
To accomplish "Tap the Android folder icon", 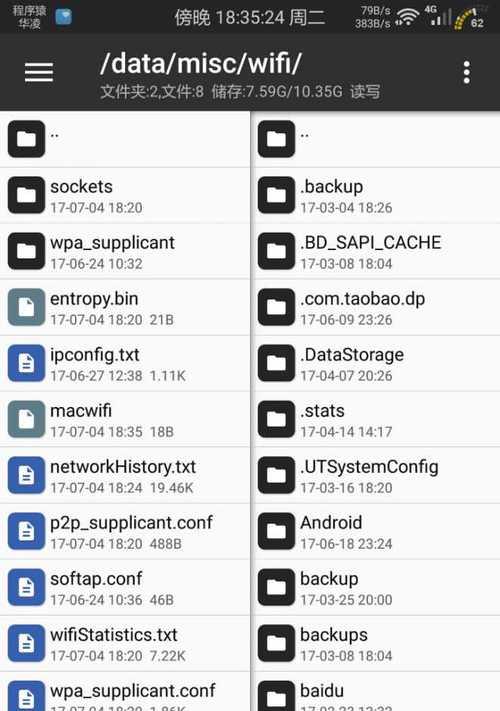I will (277, 531).
